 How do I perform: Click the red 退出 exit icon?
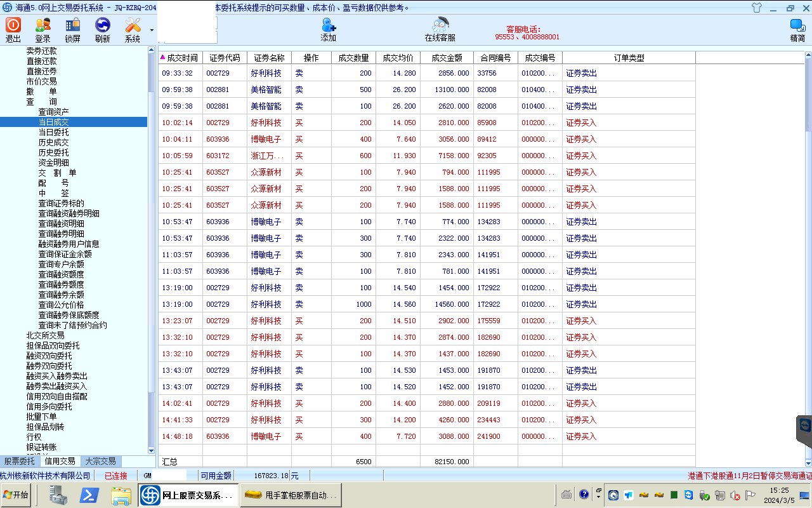click(13, 25)
